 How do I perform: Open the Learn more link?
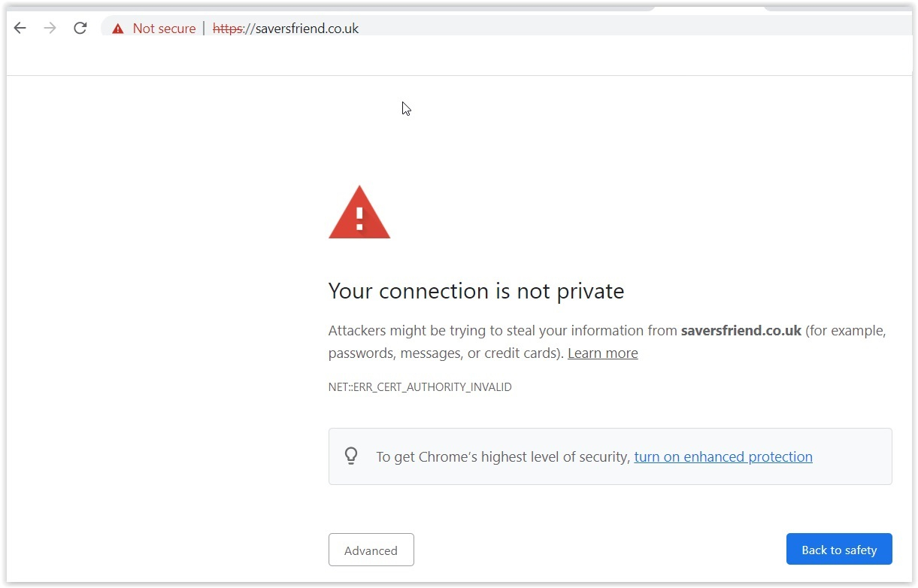pos(603,353)
